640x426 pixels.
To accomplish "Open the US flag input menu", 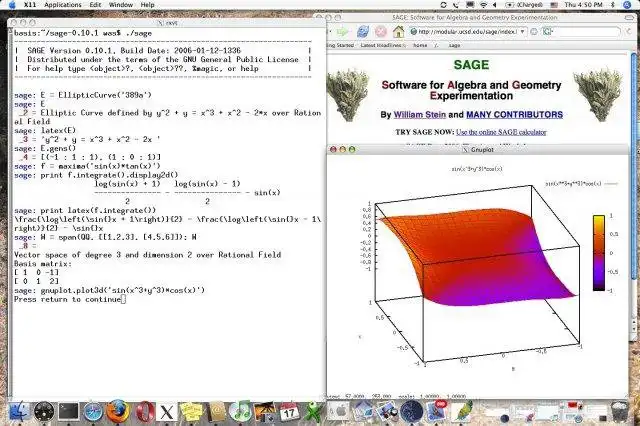I will (x=554, y=5).
